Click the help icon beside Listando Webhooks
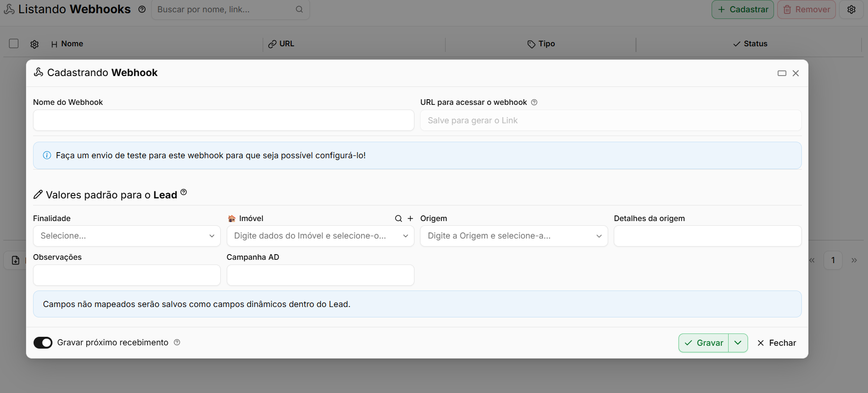Screen dimensions: 868x393 142,9
